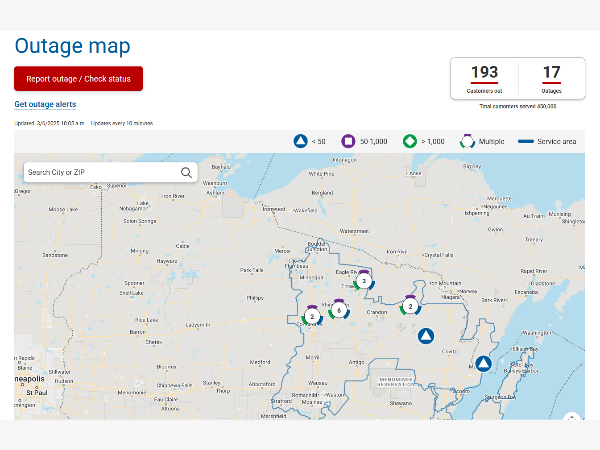Select the westernmost cluster marker showing 2
The width and height of the screenshot is (600, 450).
312,316
